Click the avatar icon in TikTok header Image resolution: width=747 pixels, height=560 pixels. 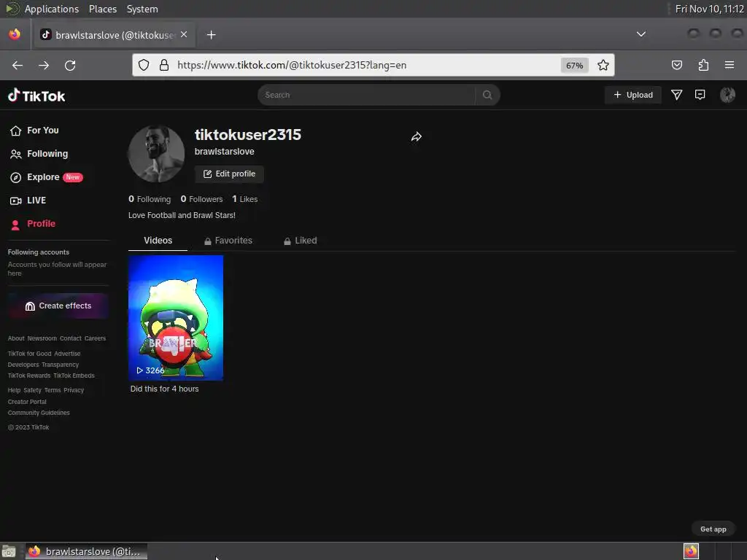pyautogui.click(x=727, y=95)
